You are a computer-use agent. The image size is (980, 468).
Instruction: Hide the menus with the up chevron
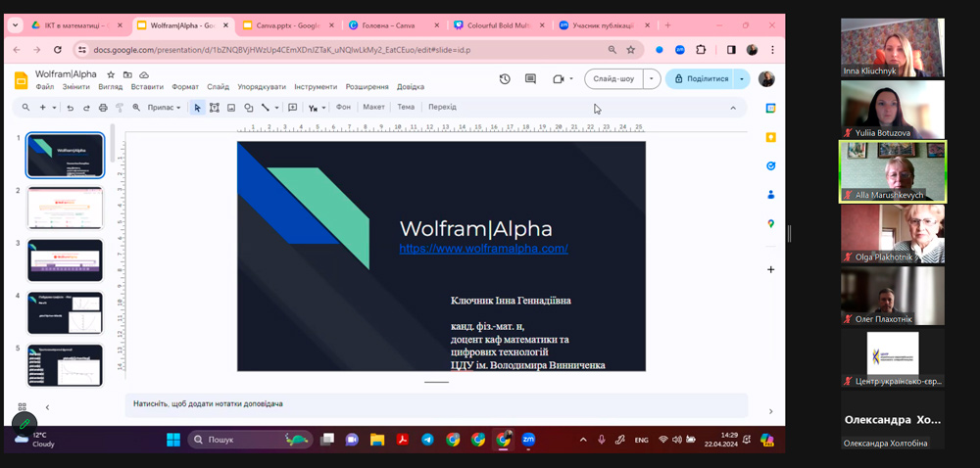point(733,108)
